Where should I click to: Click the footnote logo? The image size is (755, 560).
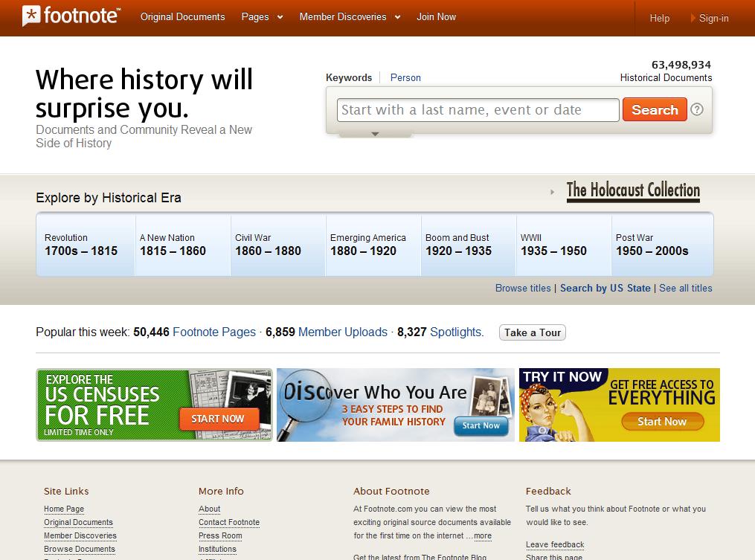pos(71,16)
